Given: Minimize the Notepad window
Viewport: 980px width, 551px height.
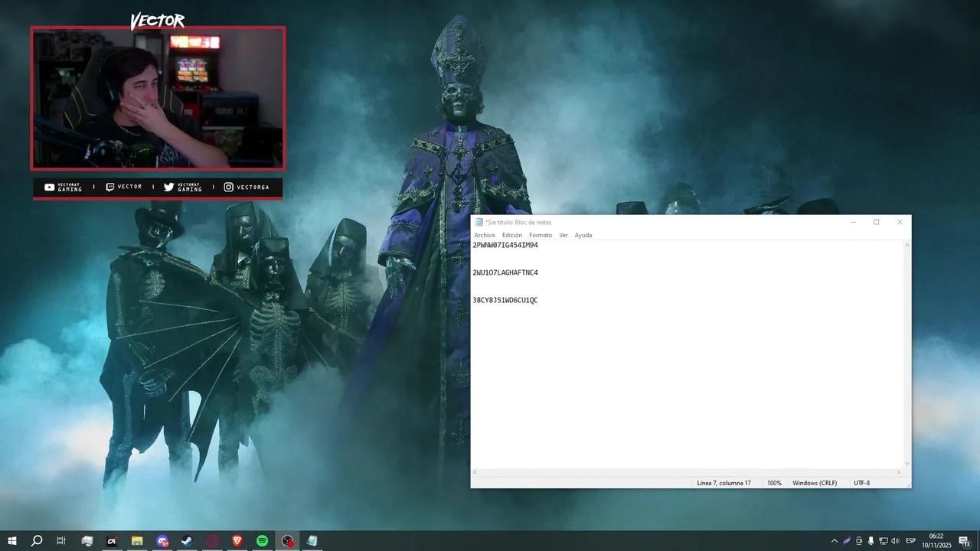Looking at the screenshot, I should (x=854, y=222).
